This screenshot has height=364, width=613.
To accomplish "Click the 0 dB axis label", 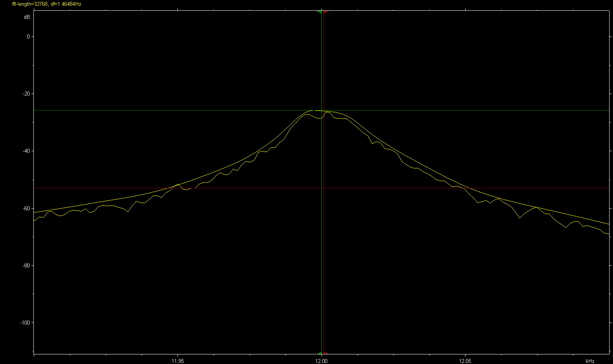I will (28, 37).
